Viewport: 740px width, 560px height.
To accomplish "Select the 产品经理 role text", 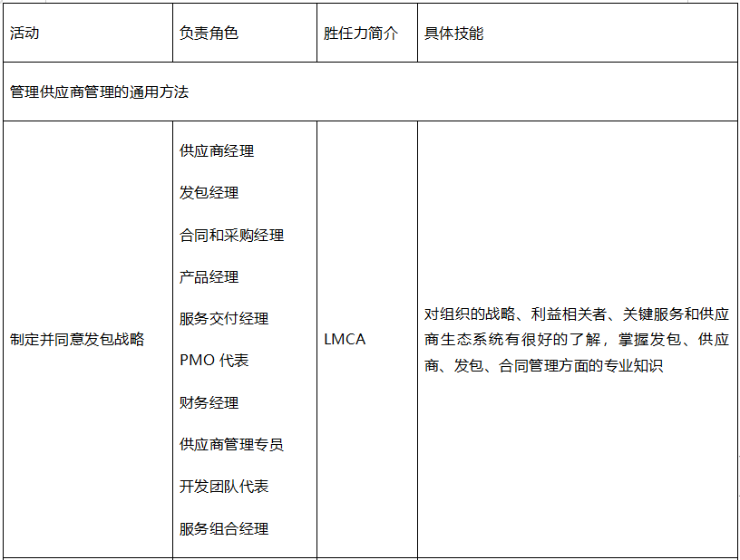I will (x=209, y=277).
